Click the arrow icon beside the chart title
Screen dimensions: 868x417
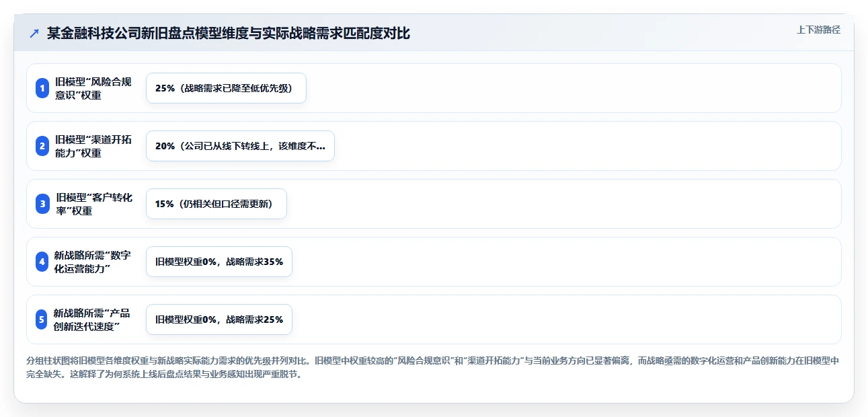tap(34, 34)
